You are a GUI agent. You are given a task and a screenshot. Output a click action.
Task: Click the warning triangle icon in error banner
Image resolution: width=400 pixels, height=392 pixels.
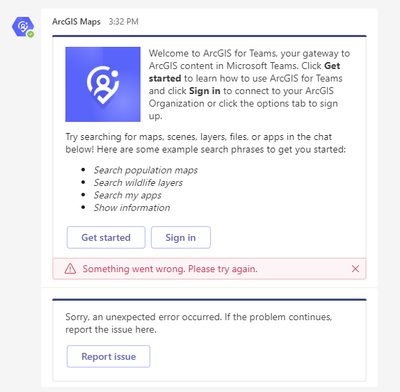(70, 268)
